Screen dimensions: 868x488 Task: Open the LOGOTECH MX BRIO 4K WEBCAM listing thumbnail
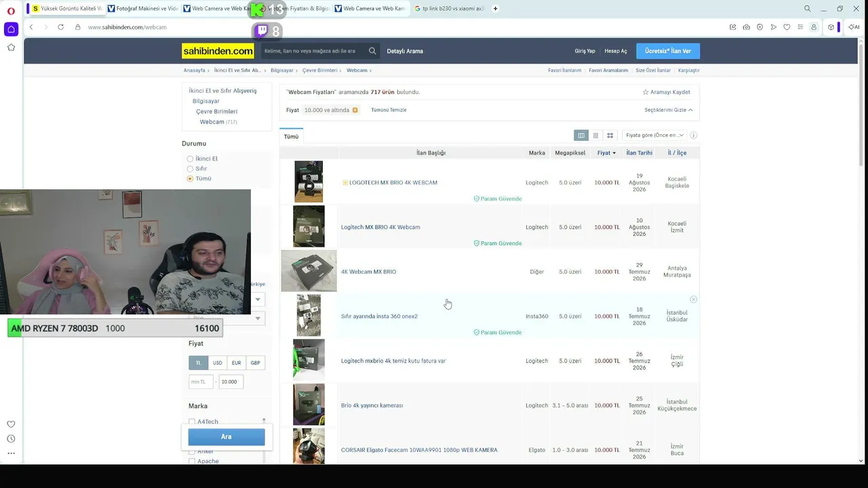click(309, 182)
